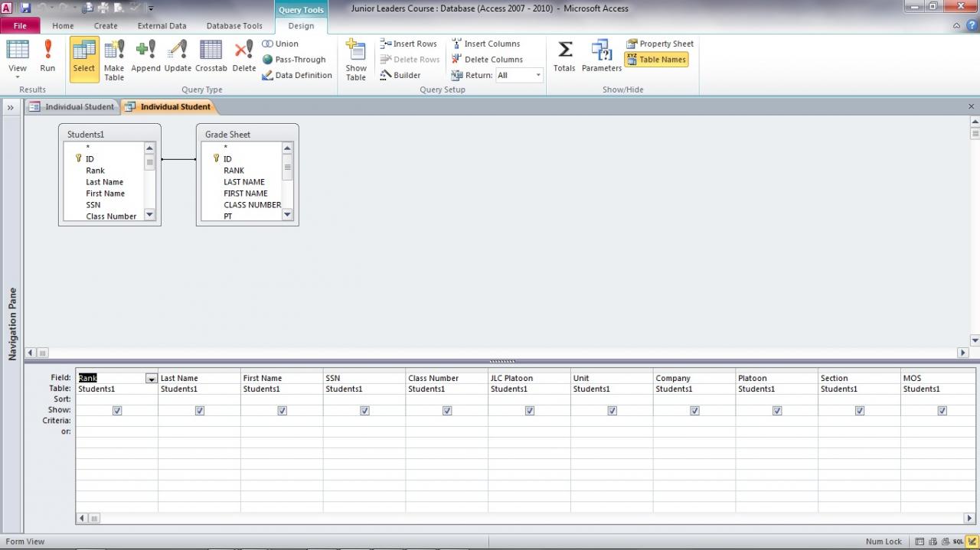Toggle the Totals sigma button
The height and width of the screenshot is (550, 980).
tap(564, 56)
